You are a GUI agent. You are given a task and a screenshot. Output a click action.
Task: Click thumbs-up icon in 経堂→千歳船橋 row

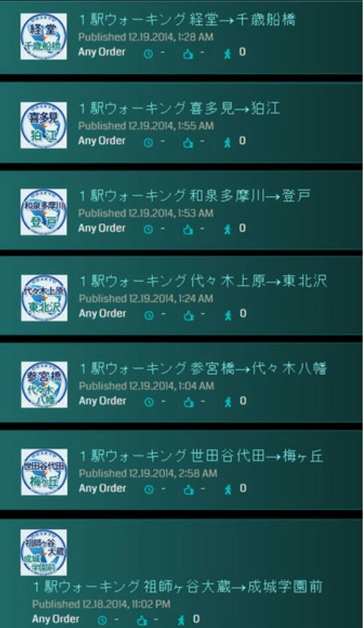pyautogui.click(x=188, y=54)
